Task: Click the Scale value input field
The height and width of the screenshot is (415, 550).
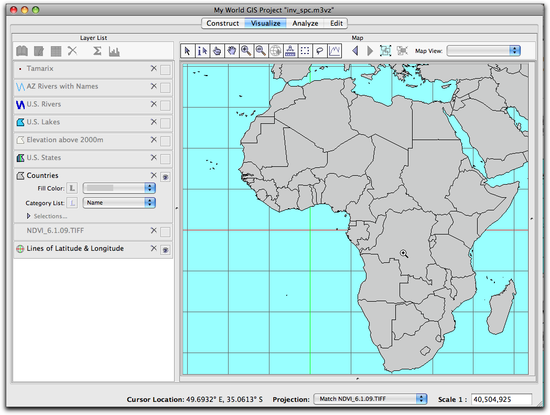Action: pos(501,399)
